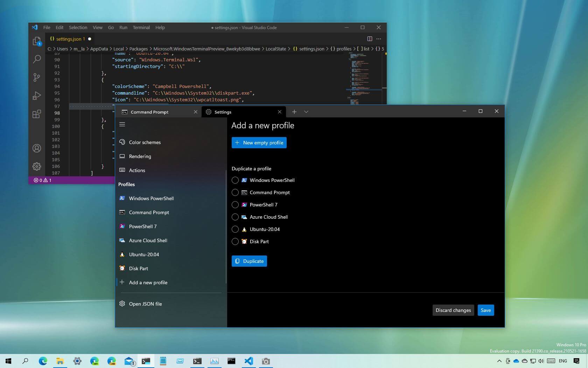The image size is (588, 368).
Task: Open Search in the VS Code activity bar
Action: (x=37, y=59)
